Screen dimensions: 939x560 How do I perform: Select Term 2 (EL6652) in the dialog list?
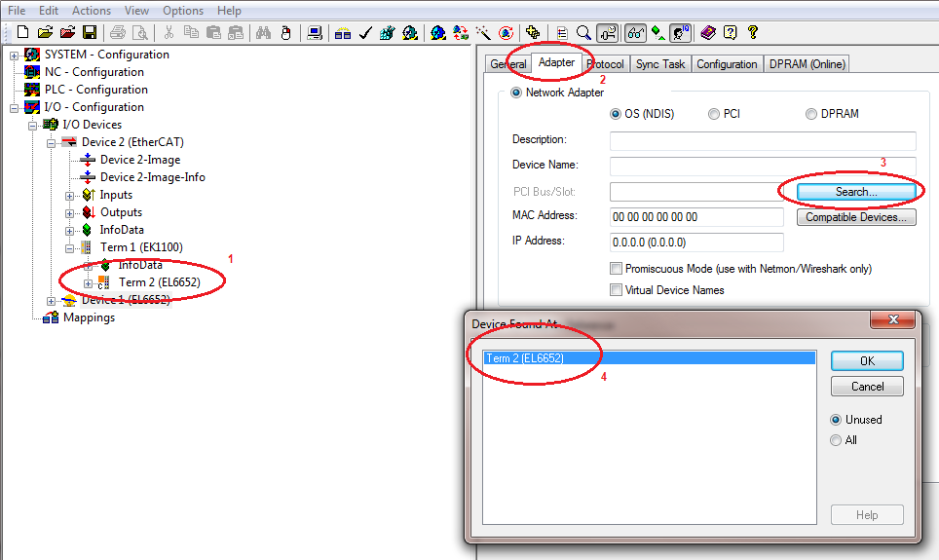click(x=649, y=358)
